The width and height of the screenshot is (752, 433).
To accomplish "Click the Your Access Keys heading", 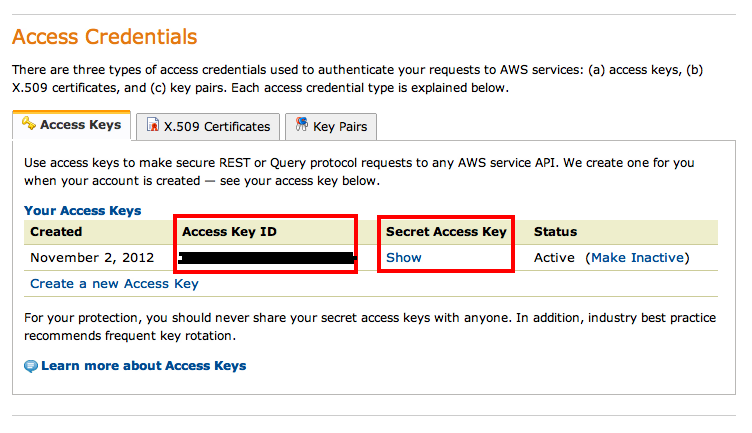I will (82, 211).
